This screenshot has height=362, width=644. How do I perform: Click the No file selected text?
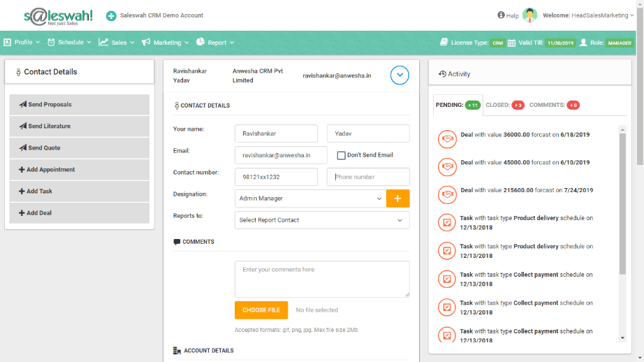[317, 310]
